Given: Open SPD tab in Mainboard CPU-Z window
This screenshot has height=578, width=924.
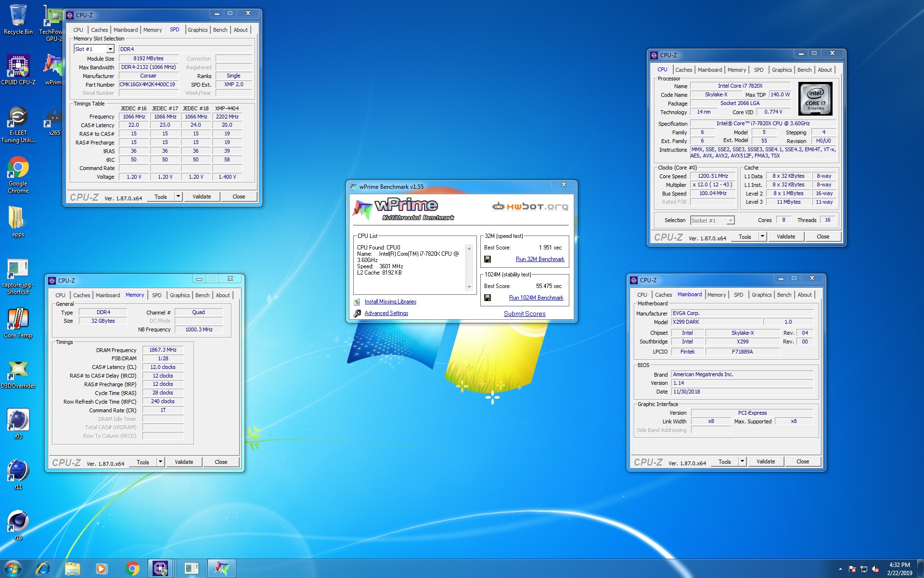Looking at the screenshot, I should [738, 295].
